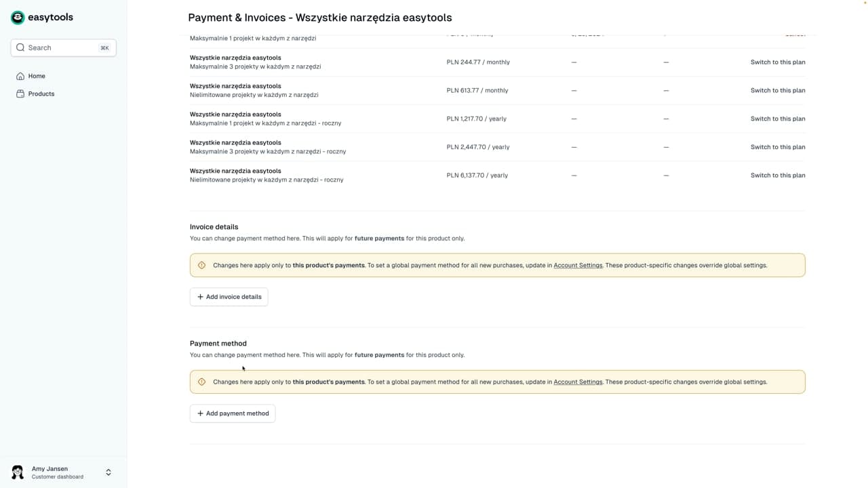Switch to the PLN 244.77 monthly plan
This screenshot has width=868, height=488.
(778, 62)
